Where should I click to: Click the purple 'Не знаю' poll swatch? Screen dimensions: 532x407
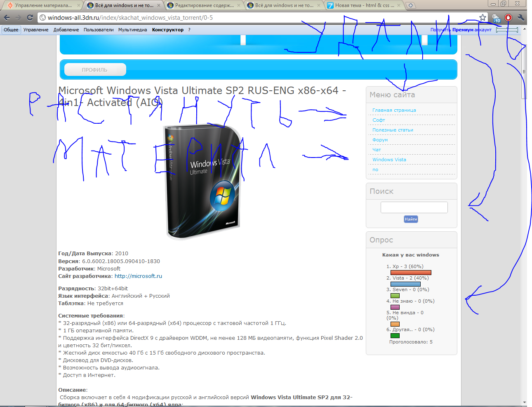click(395, 307)
